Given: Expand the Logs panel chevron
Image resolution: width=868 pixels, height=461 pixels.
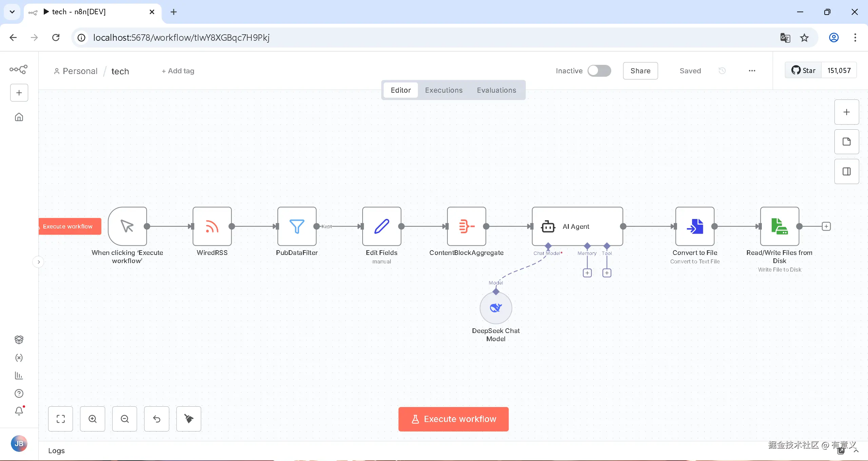Looking at the screenshot, I should coord(856,451).
